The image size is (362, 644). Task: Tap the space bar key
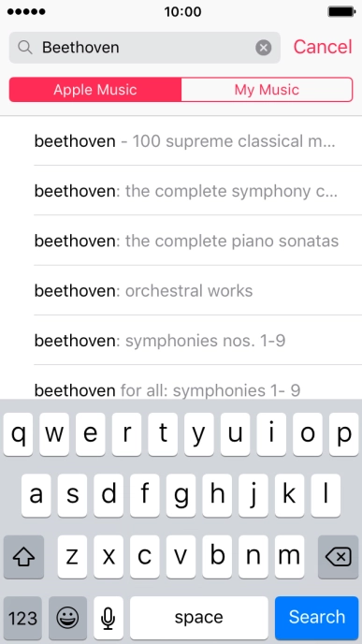coord(199,617)
